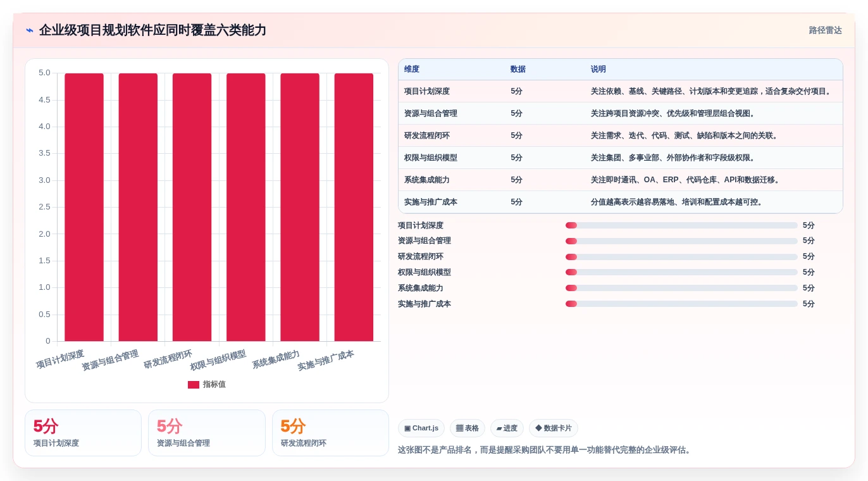Click the blue icon beside the page title
This screenshot has height=481, width=868.
click(30, 30)
